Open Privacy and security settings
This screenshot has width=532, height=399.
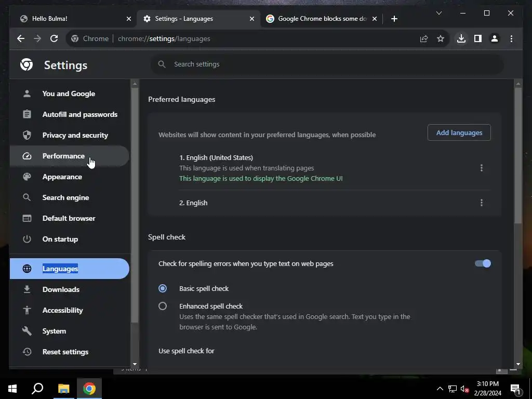click(70, 135)
